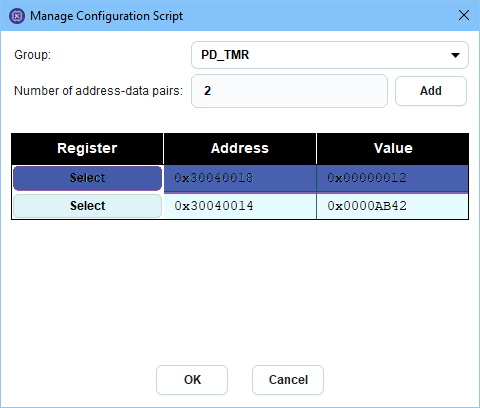480x408 pixels.
Task: Click the Group label text
Action: 33,55
